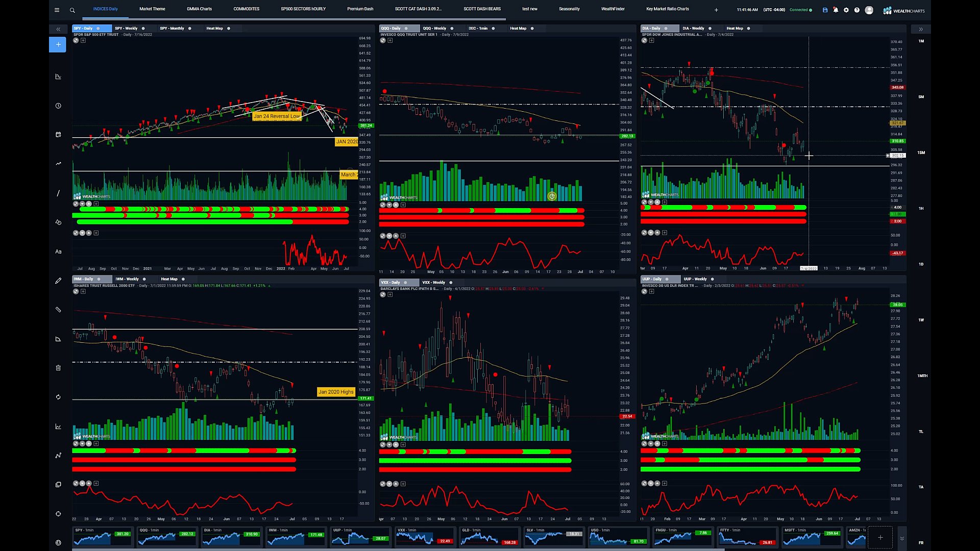Viewport: 980px width, 551px height.
Task: Collapse left sidebar with double-chevron
Action: (58, 29)
